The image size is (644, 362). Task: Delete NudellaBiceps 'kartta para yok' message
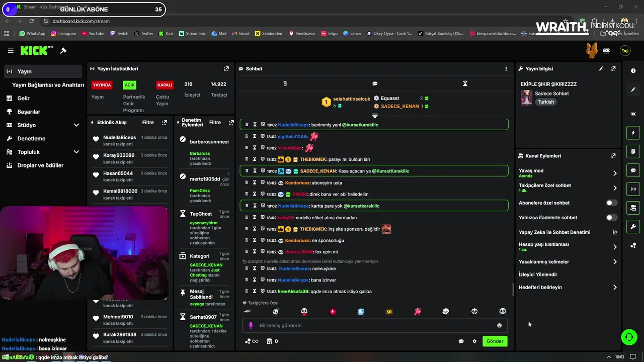[x=247, y=206]
